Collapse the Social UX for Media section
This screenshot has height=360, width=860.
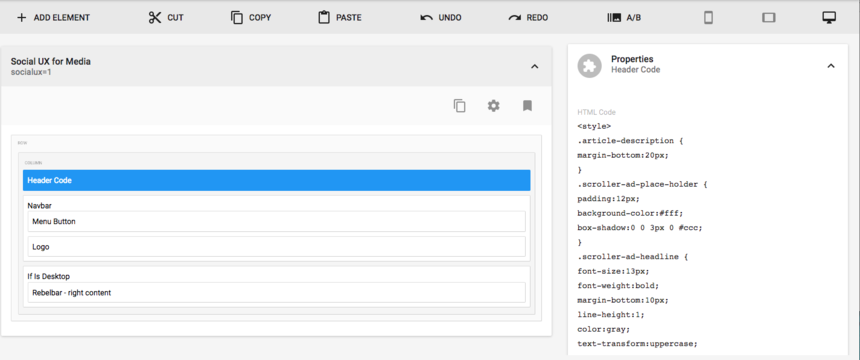pos(535,66)
